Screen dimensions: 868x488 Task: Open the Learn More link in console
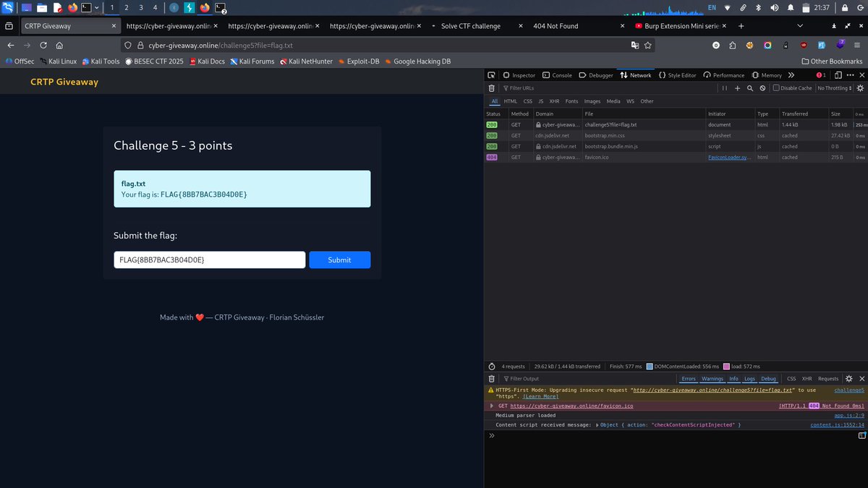540,397
